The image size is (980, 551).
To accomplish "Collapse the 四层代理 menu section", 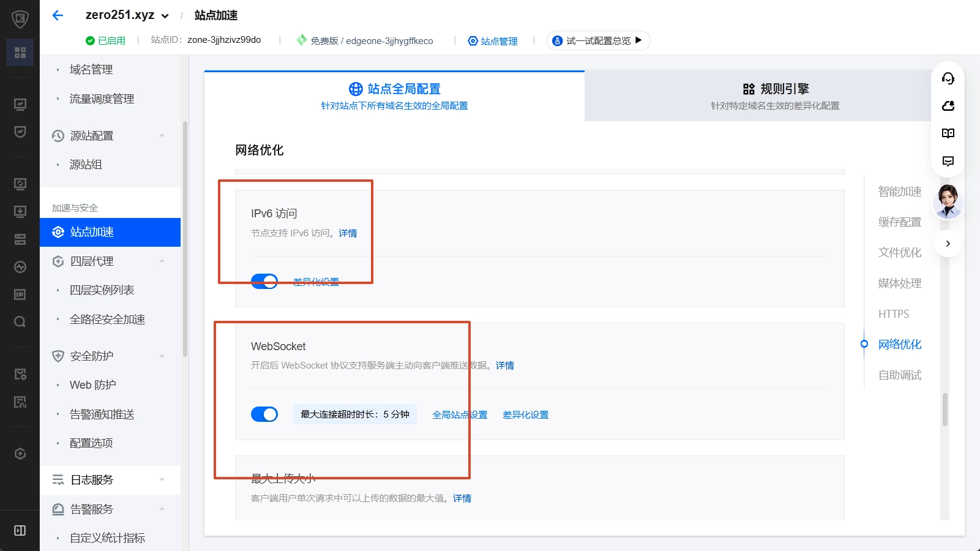I will [162, 261].
